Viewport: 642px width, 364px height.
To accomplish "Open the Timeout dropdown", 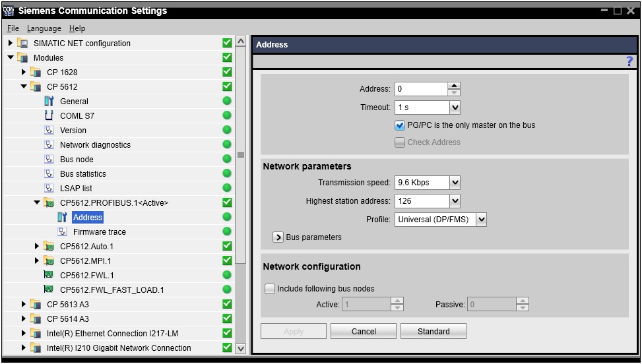I will point(455,107).
